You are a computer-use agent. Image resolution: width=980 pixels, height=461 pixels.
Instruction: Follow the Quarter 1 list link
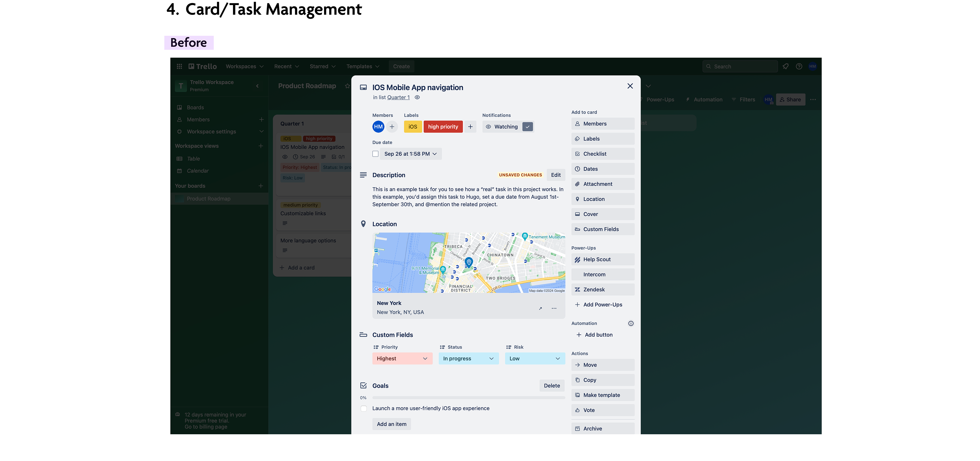[x=398, y=97]
